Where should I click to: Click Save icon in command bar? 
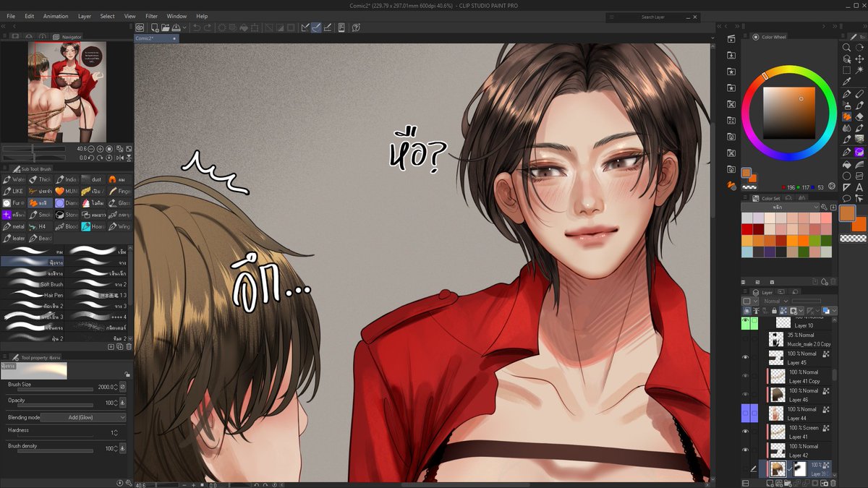(176, 27)
